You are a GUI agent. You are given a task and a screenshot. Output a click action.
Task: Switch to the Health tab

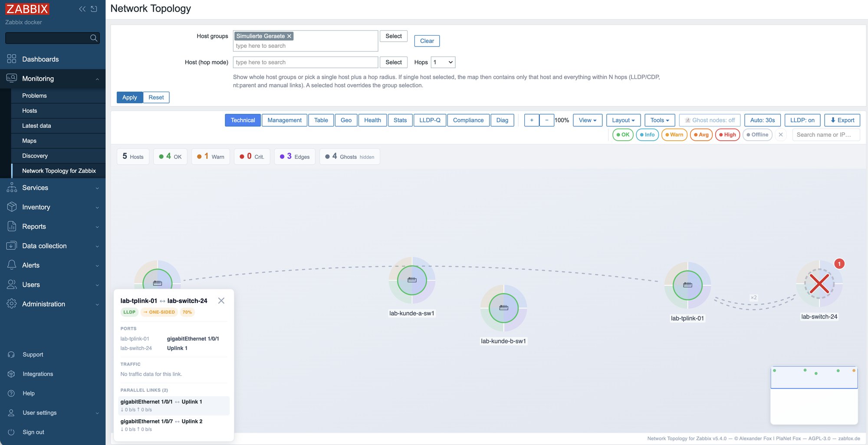point(372,120)
